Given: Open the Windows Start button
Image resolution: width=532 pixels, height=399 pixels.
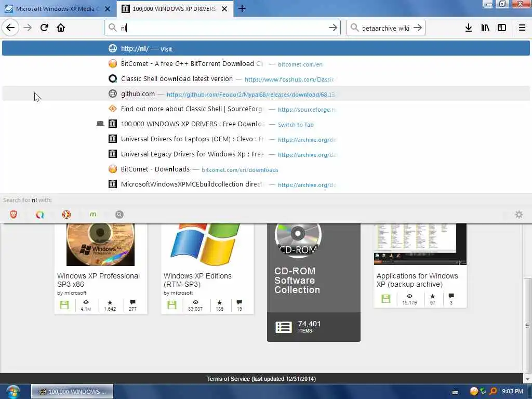Looking at the screenshot, I should click(x=12, y=392).
